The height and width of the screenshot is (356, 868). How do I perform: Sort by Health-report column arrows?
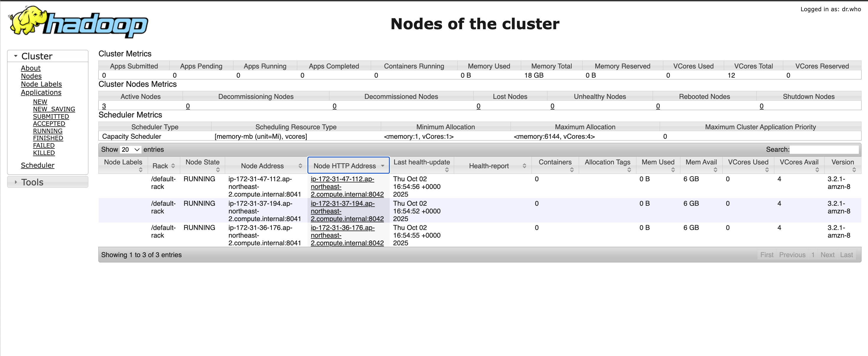524,166
